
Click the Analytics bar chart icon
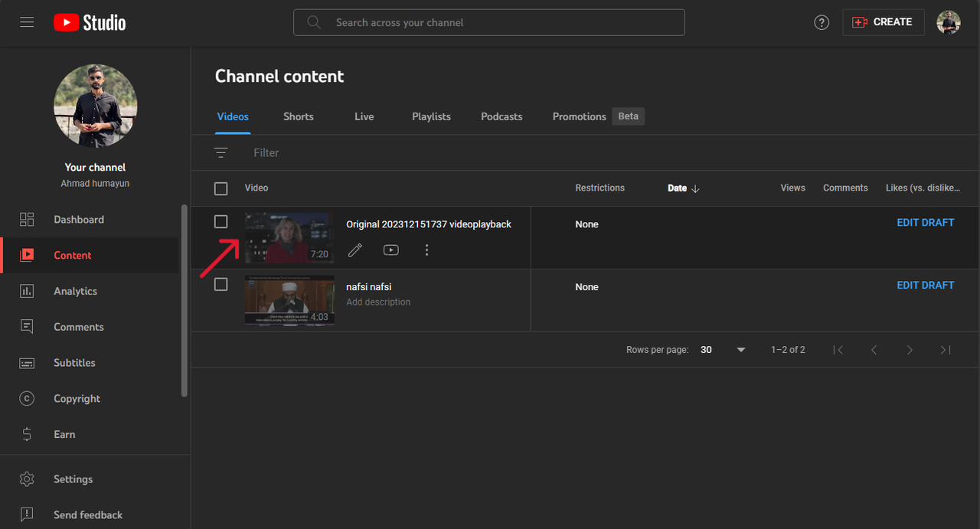coord(27,291)
